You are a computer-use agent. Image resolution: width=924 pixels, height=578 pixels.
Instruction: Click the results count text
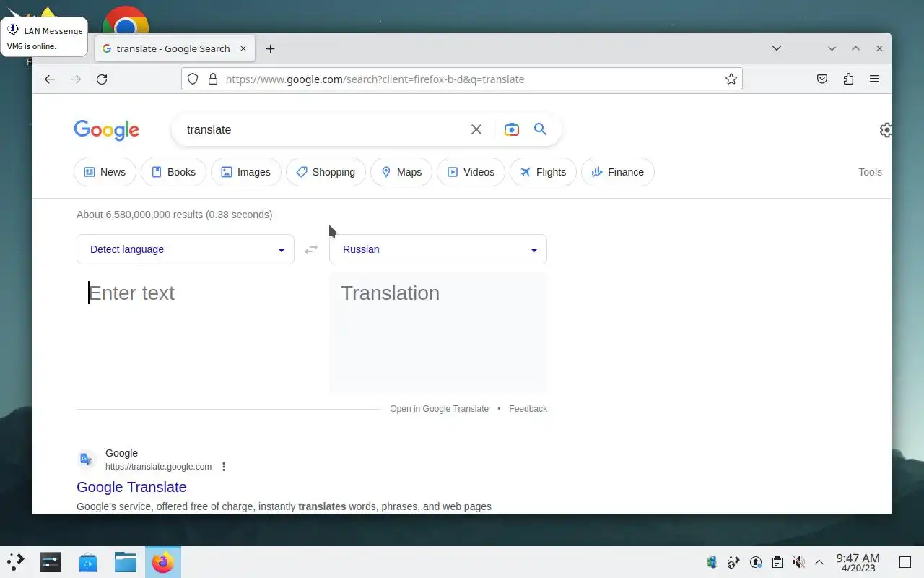coord(174,215)
